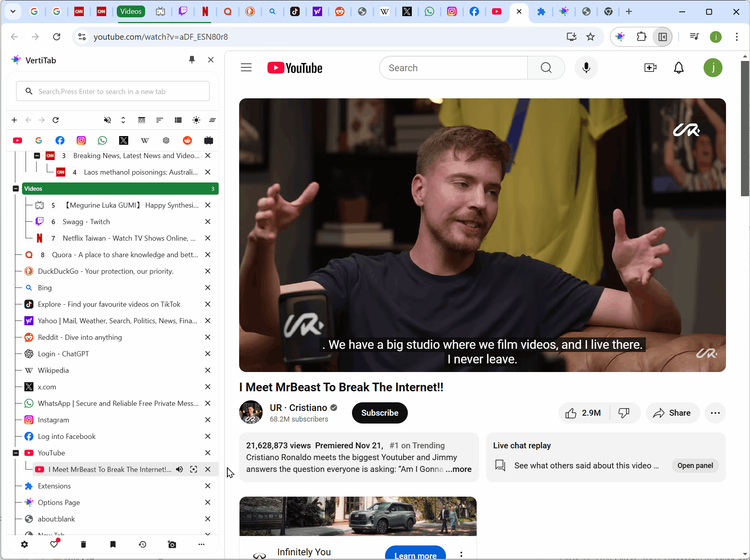Pin the VertiTab side panel

coord(192,60)
